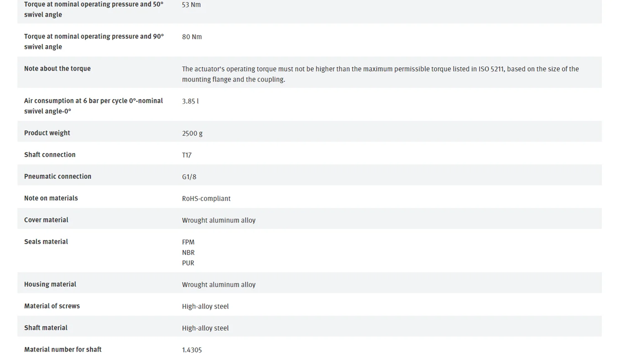Click High-alloy steel in Shaft material row

tap(206, 328)
